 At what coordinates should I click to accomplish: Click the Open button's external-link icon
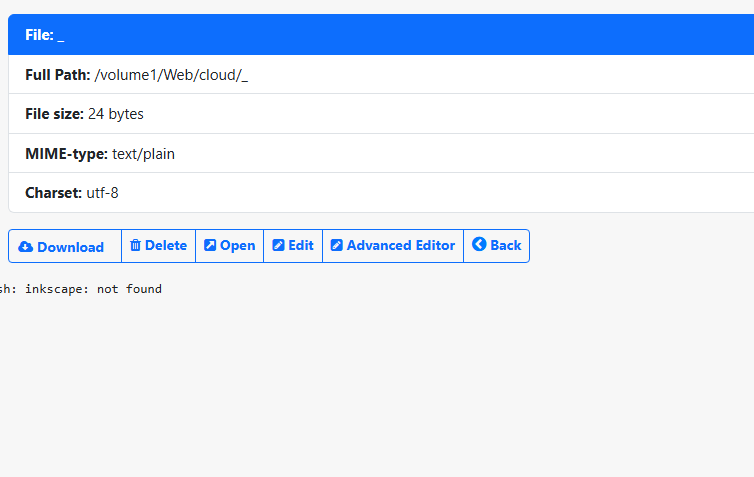pyautogui.click(x=210, y=246)
